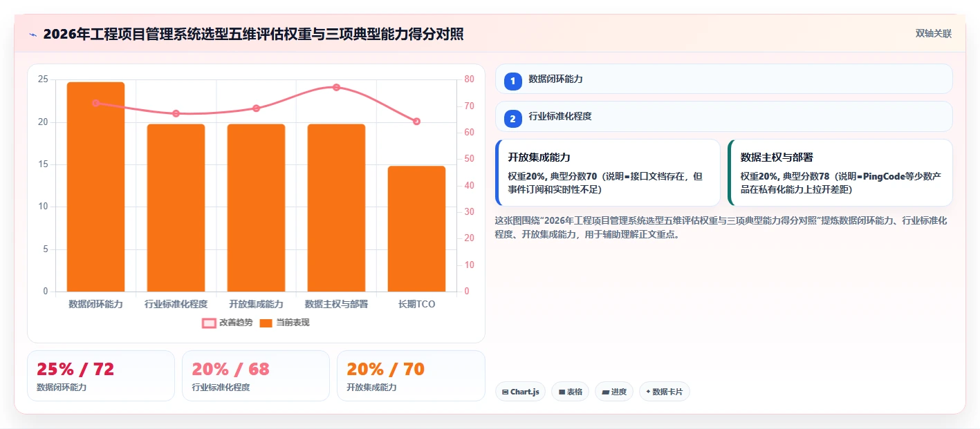Click the 进度 tag

(x=614, y=392)
